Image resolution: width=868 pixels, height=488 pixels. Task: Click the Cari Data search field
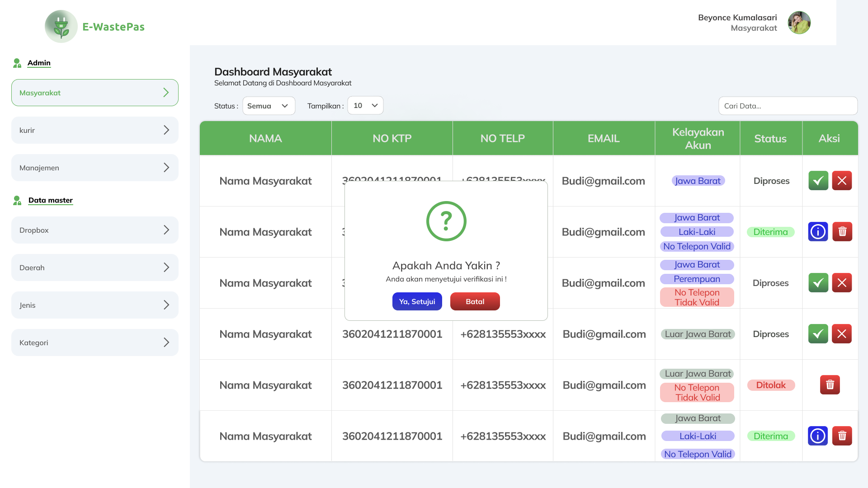tap(788, 106)
